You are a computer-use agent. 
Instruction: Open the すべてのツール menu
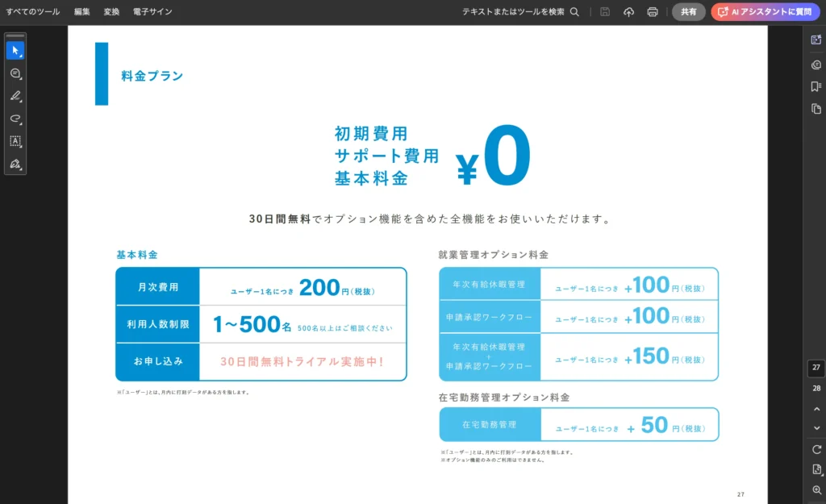[33, 12]
